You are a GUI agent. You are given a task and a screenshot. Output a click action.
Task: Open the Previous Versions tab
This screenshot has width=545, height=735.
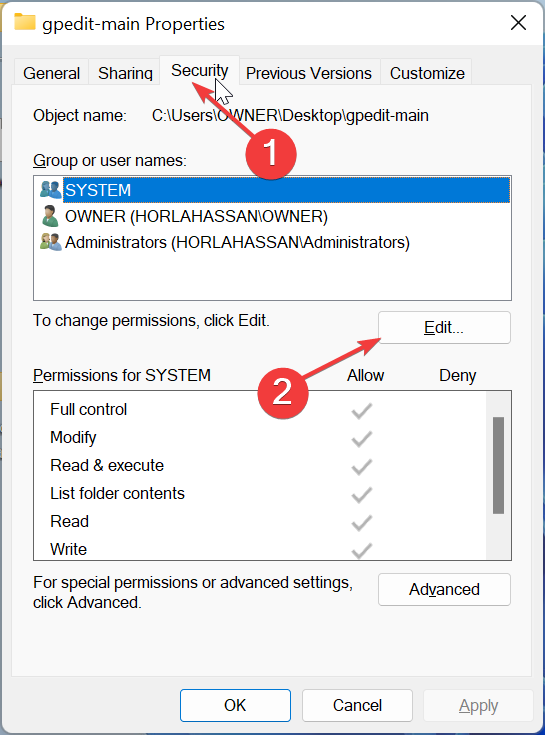(309, 73)
